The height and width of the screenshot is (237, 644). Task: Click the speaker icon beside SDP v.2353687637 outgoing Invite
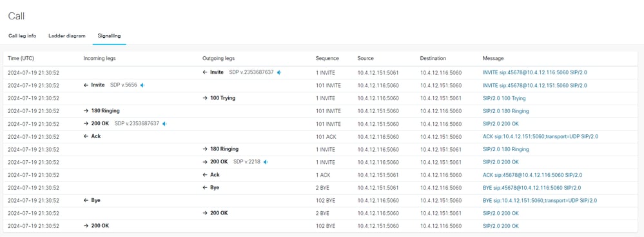coord(279,72)
